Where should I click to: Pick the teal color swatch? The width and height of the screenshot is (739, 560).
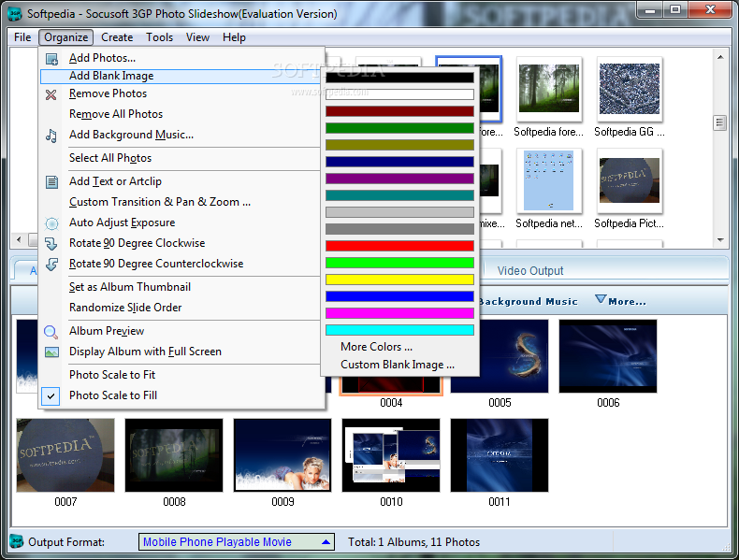[399, 195]
